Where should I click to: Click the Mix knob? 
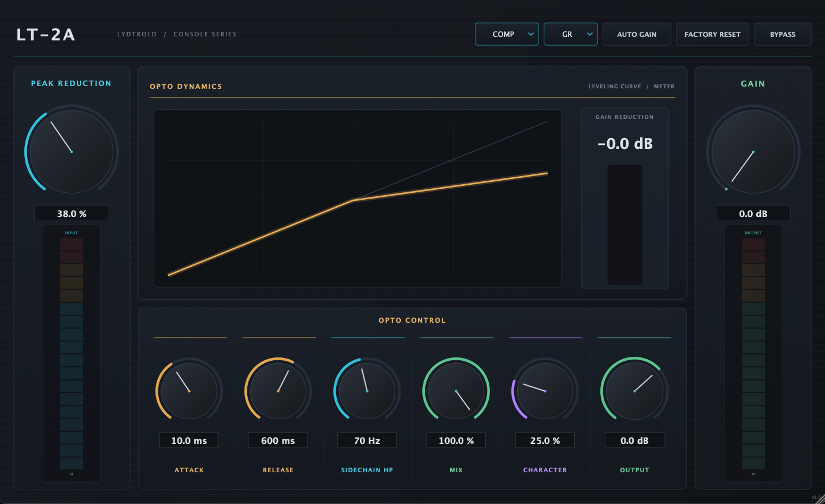[456, 391]
